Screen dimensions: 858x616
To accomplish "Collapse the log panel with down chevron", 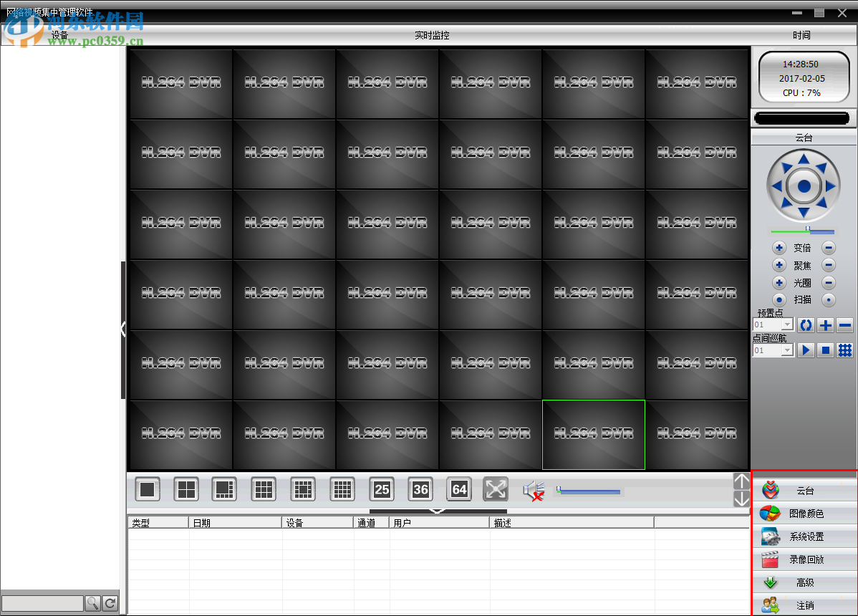I will point(438,511).
